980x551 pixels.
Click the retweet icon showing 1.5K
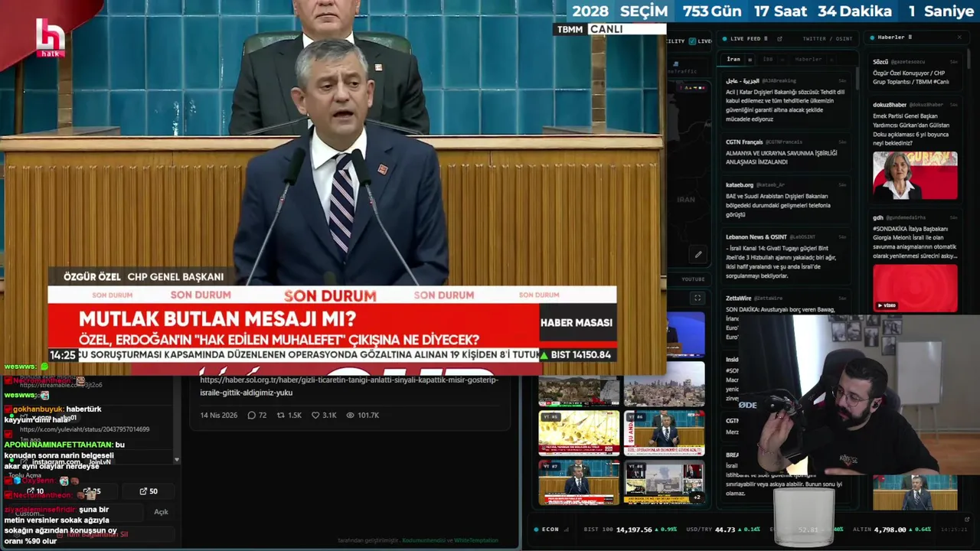[281, 416]
